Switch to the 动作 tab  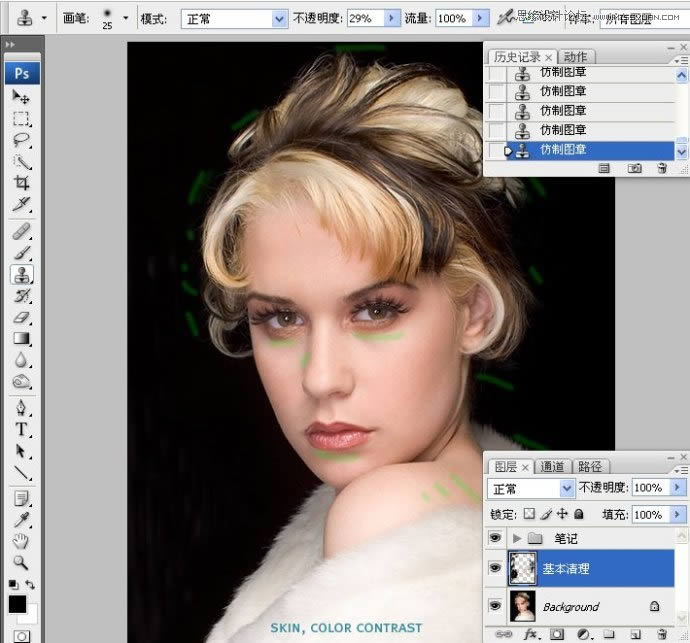pos(575,57)
